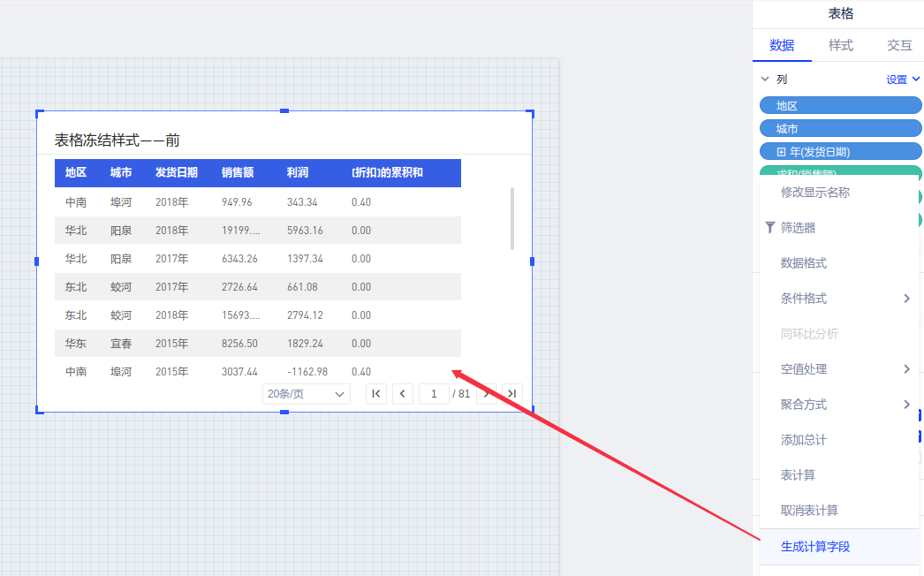The width and height of the screenshot is (924, 576).
Task: Click 添加总计 in the context menu
Action: point(804,440)
